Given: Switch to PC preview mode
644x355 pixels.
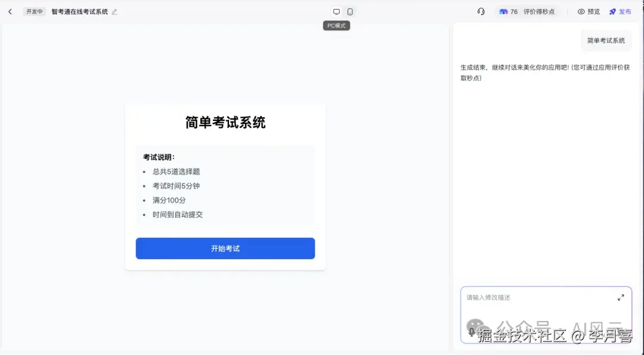Looking at the screenshot, I should tap(336, 11).
